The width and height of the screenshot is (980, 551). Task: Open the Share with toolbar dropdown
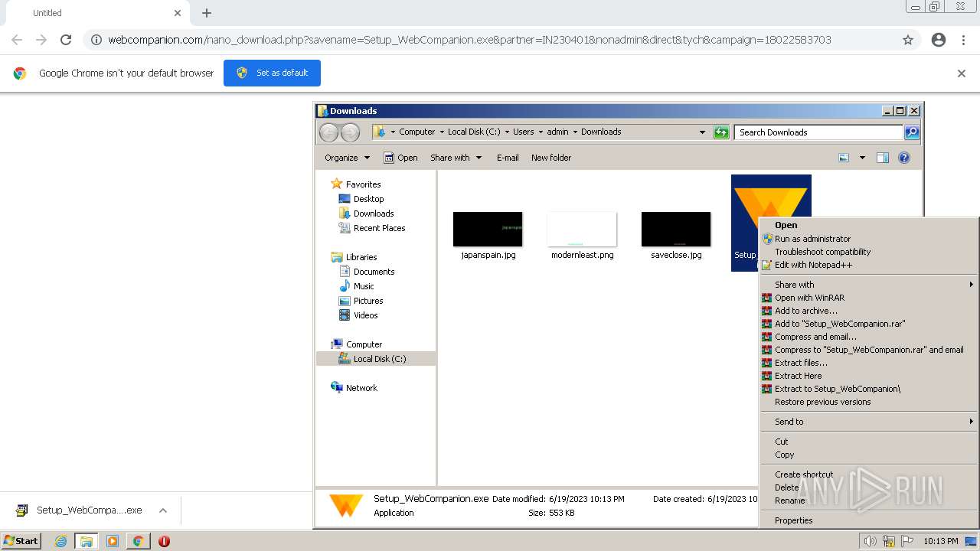pyautogui.click(x=456, y=158)
